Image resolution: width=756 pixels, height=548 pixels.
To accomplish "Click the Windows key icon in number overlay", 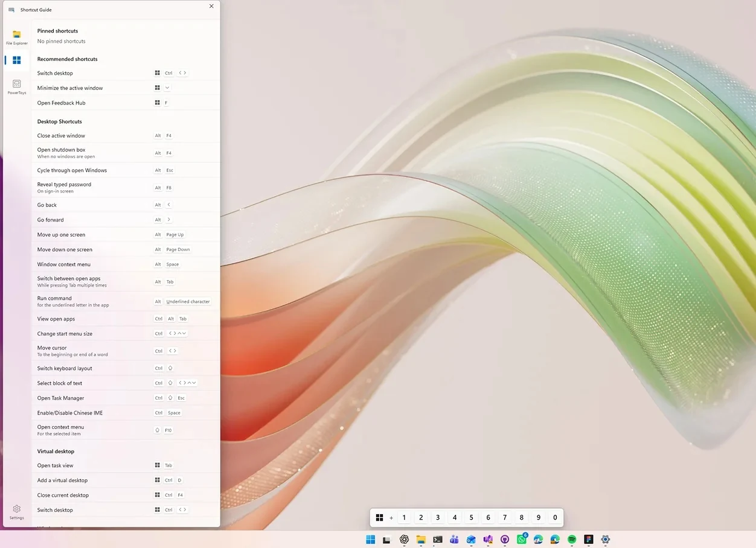I will tap(379, 518).
